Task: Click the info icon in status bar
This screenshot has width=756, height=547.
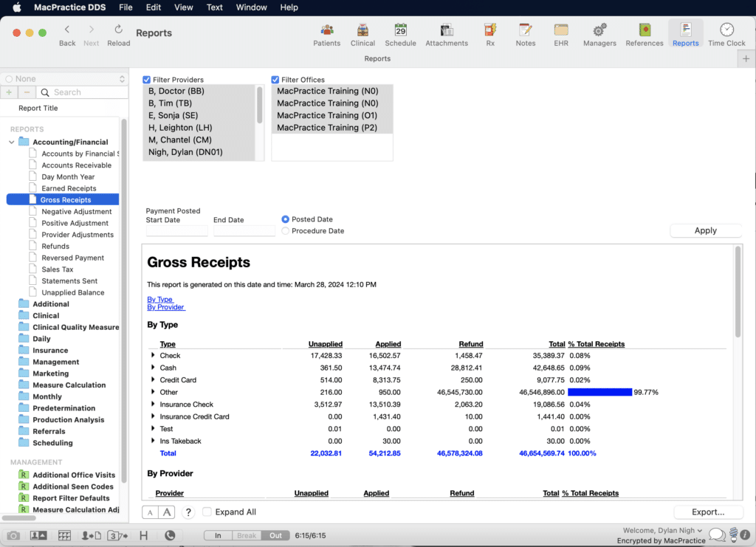Action: point(745,534)
